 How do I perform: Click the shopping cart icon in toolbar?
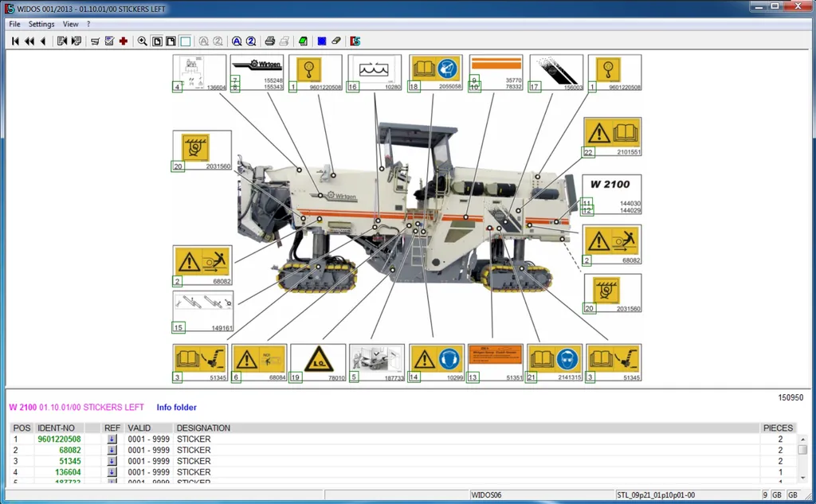pyautogui.click(x=95, y=41)
